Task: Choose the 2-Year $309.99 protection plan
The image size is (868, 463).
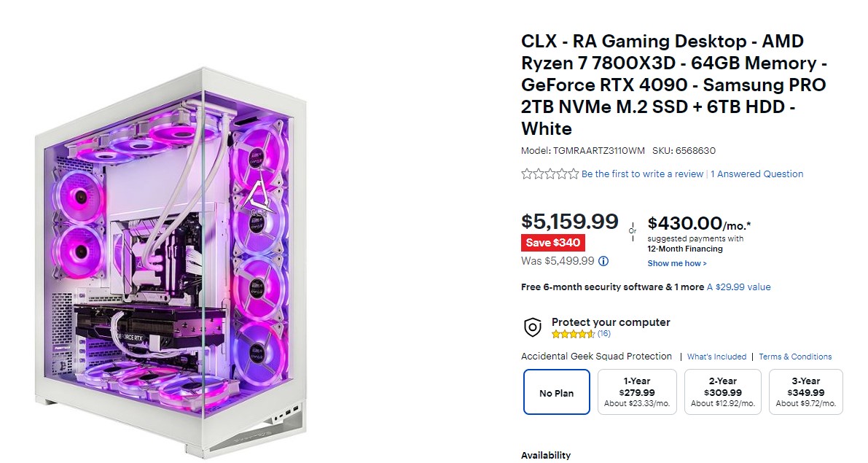Action: [722, 392]
